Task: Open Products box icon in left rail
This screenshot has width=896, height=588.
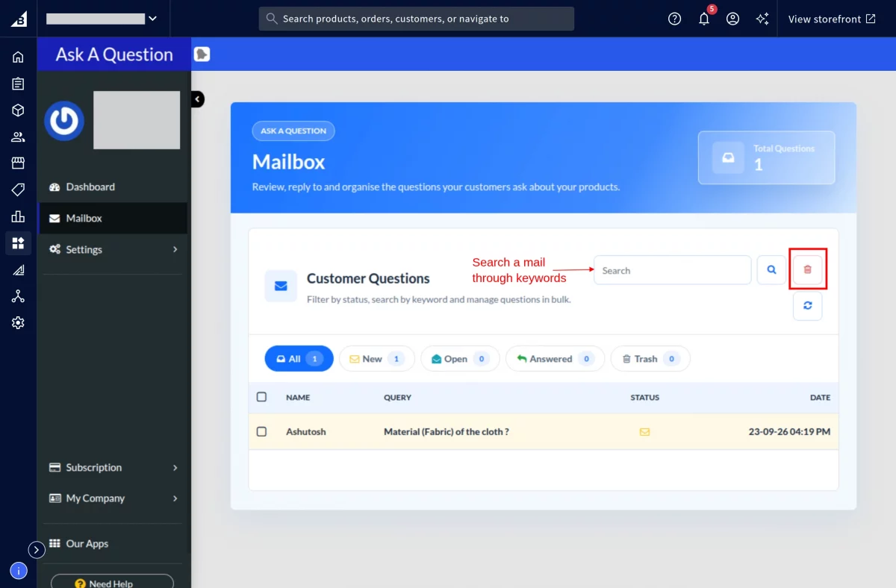Action: [x=18, y=110]
